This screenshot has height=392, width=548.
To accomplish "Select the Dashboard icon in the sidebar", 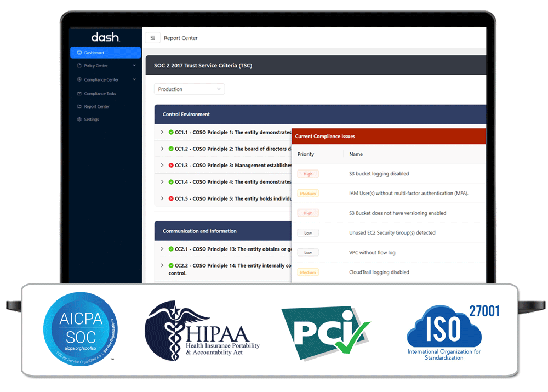I will (x=79, y=53).
